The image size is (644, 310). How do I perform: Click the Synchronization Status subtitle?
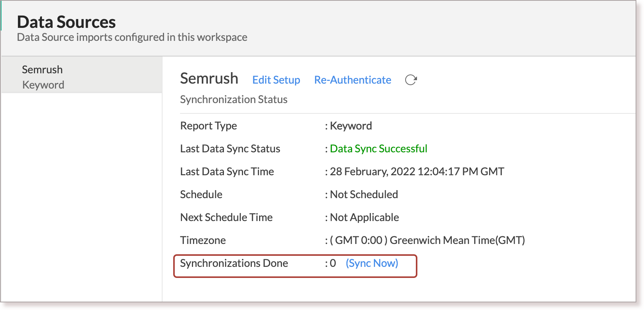point(233,99)
